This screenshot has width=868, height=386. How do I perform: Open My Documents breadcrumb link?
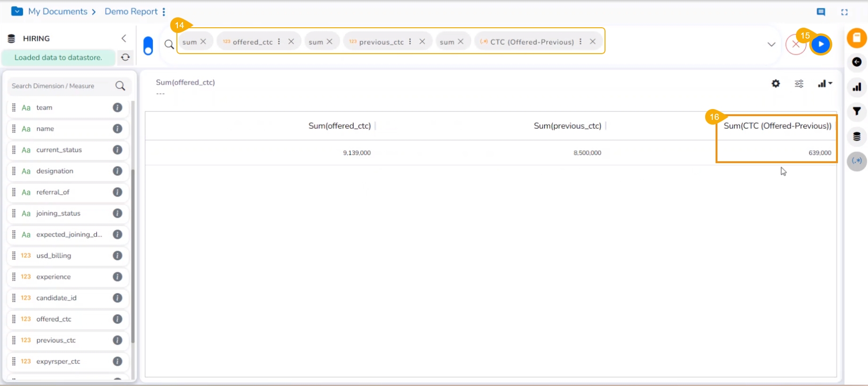(x=58, y=11)
